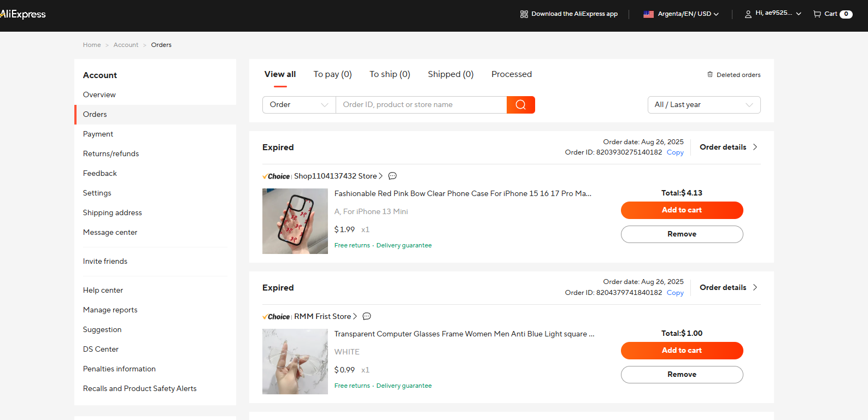Click Account in the breadcrumb
This screenshot has height=420, width=868.
126,45
